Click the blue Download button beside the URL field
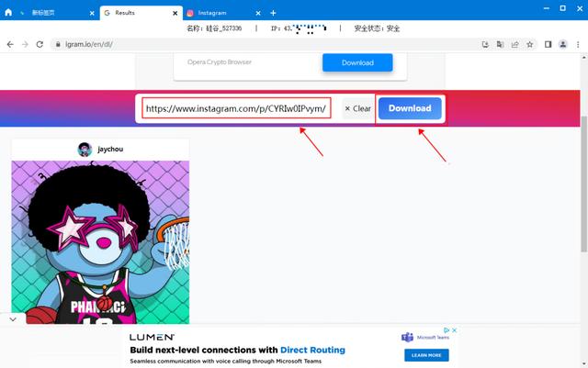Image resolution: width=588 pixels, height=368 pixels. (410, 108)
